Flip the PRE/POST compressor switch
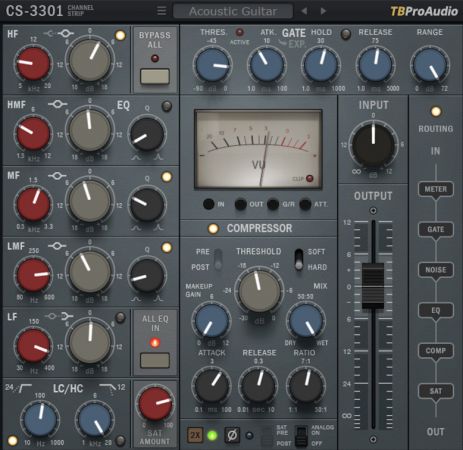 (x=218, y=259)
